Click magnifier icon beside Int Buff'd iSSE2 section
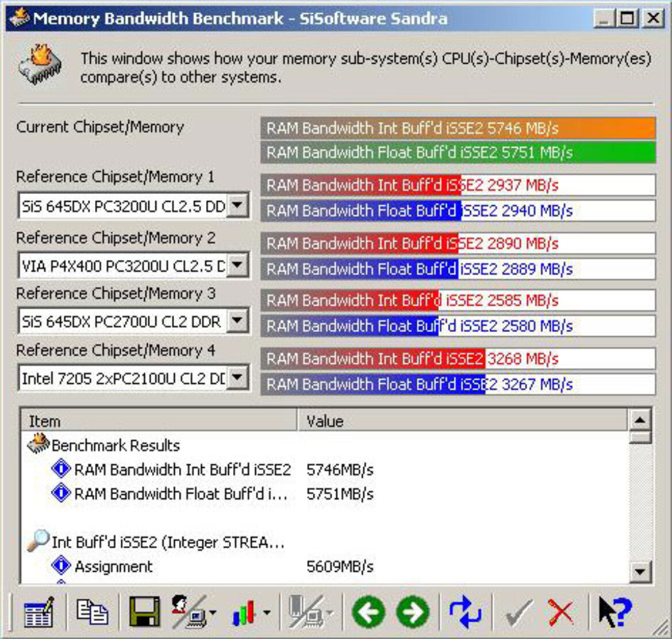This screenshot has height=639, width=672. point(39,541)
